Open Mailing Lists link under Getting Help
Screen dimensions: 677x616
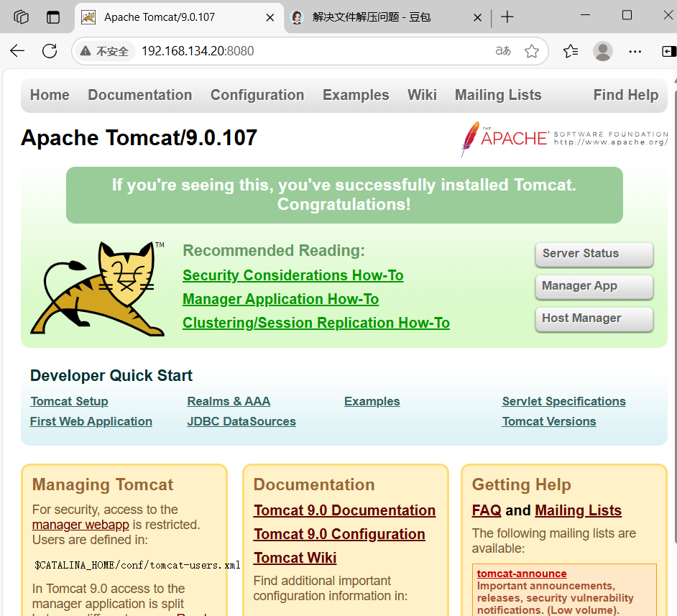pos(578,510)
